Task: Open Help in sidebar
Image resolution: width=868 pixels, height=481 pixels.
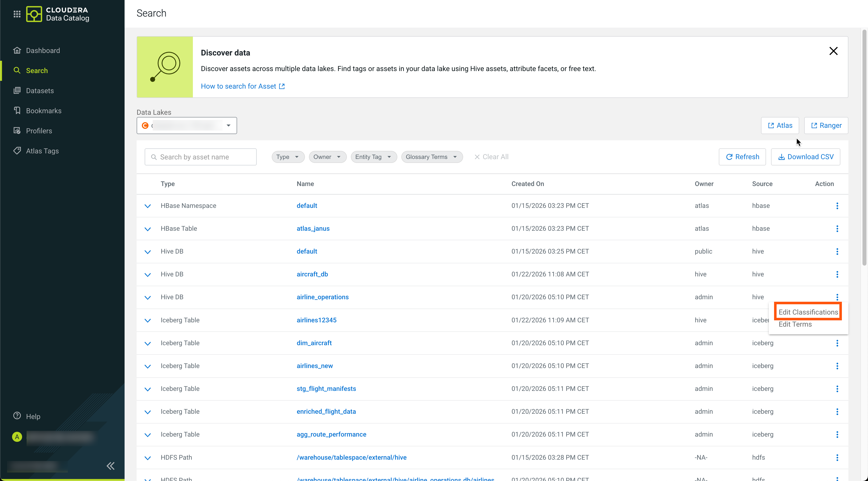Action: pyautogui.click(x=33, y=416)
